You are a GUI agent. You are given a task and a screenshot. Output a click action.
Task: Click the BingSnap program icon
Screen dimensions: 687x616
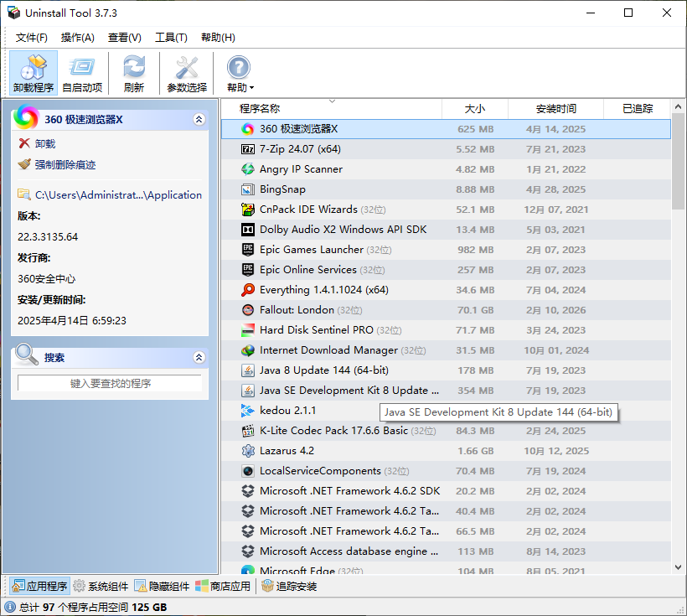[x=247, y=189]
